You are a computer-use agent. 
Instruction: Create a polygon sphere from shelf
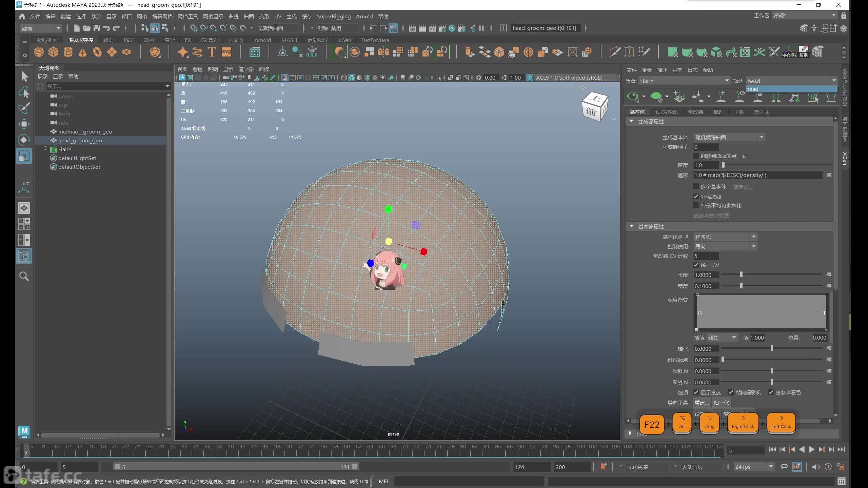point(39,52)
